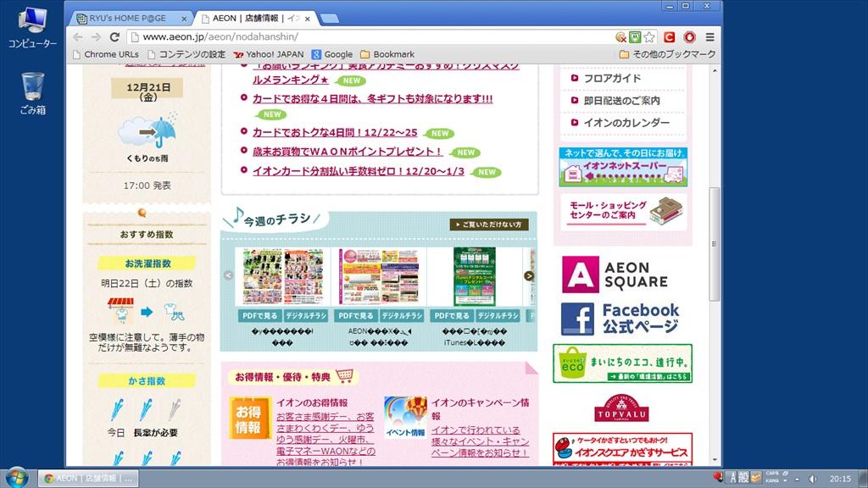Open the Chrome menu hamburger icon
This screenshot has width=868, height=488.
click(x=709, y=37)
